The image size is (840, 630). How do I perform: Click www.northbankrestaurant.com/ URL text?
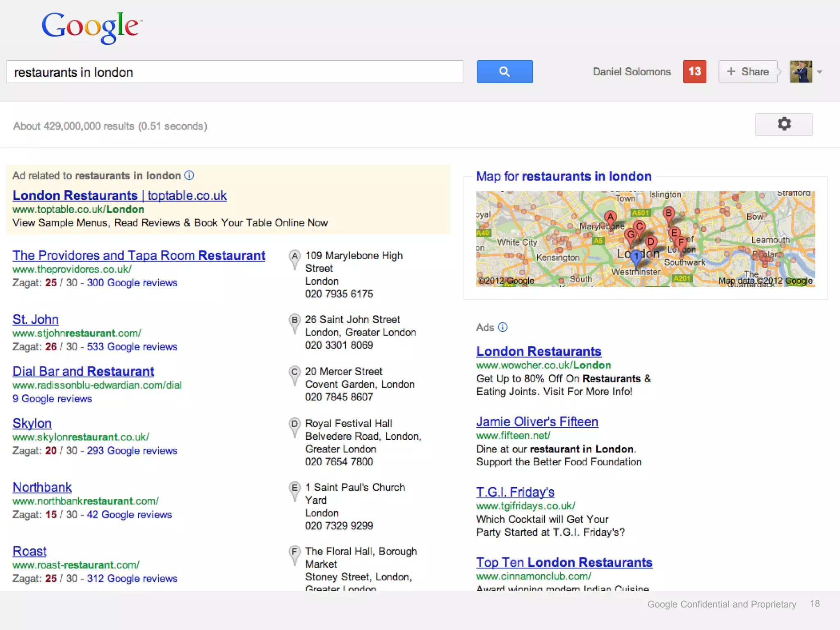coord(85,501)
